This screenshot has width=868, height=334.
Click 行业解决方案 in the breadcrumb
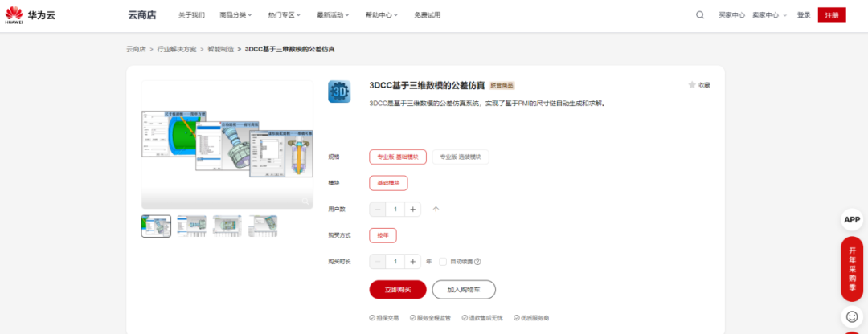pyautogui.click(x=177, y=49)
